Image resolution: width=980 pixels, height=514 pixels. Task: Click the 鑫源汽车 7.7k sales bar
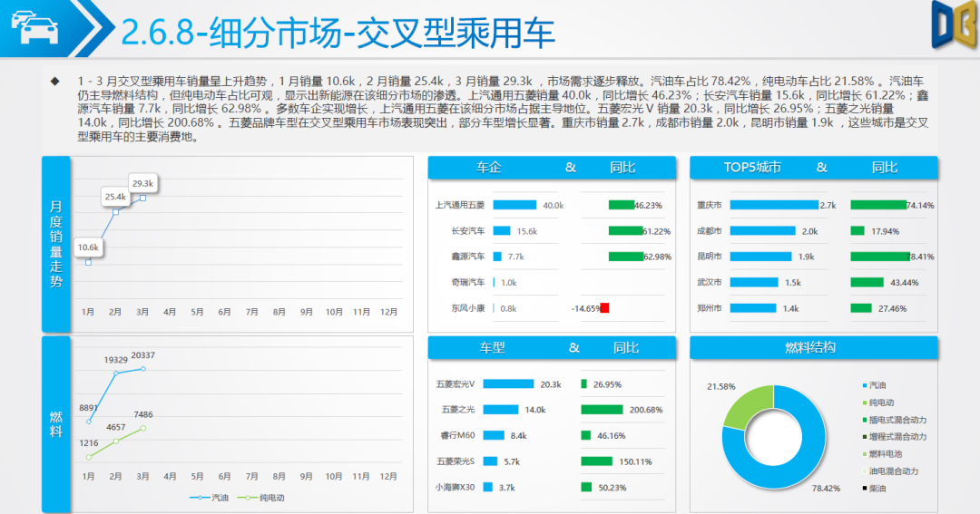(497, 257)
